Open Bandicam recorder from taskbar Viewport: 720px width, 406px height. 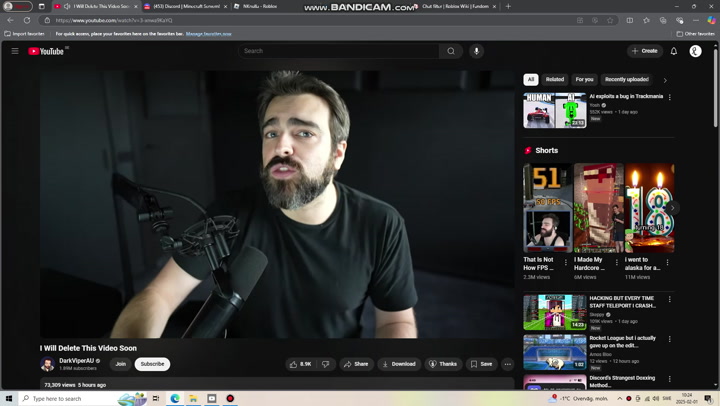230,398
